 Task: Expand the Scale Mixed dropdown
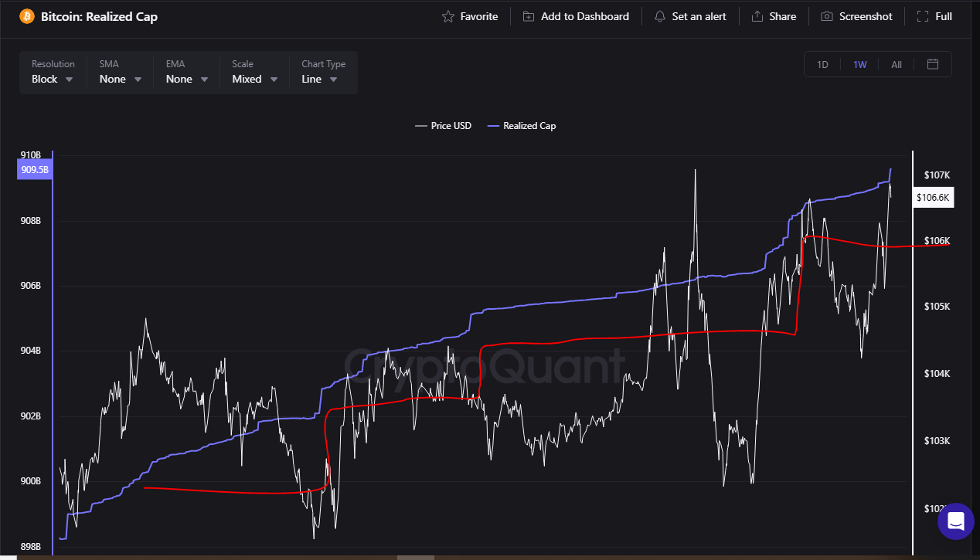(254, 79)
